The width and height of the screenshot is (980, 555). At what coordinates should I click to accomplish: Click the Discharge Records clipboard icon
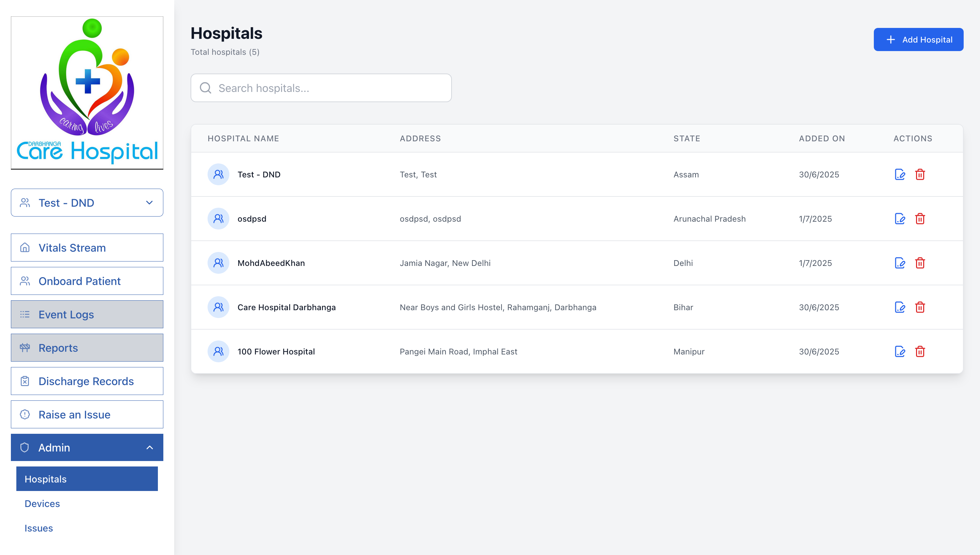coord(25,381)
